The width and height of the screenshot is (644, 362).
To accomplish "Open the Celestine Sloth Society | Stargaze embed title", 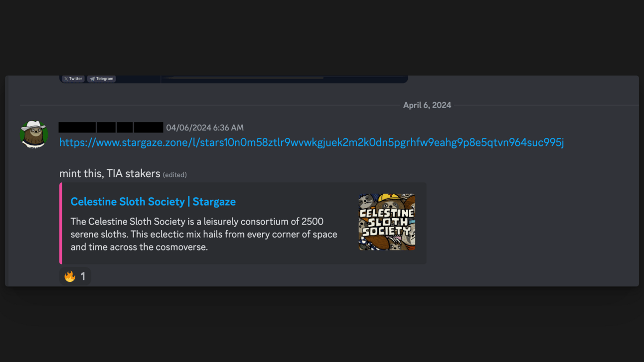I will coord(153,202).
